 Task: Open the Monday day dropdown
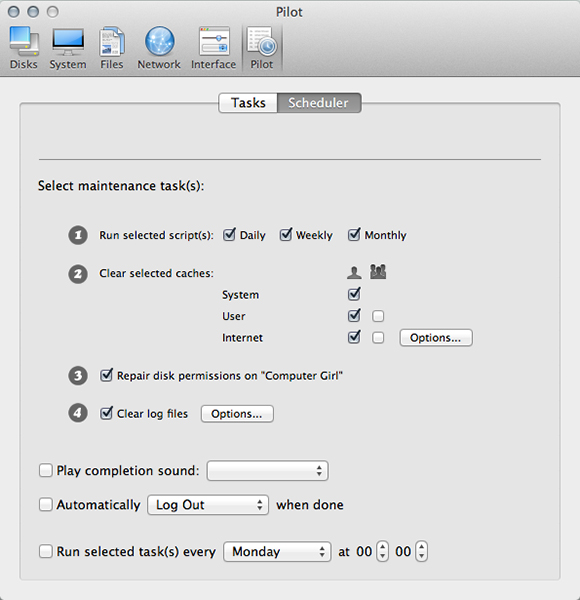tap(277, 551)
